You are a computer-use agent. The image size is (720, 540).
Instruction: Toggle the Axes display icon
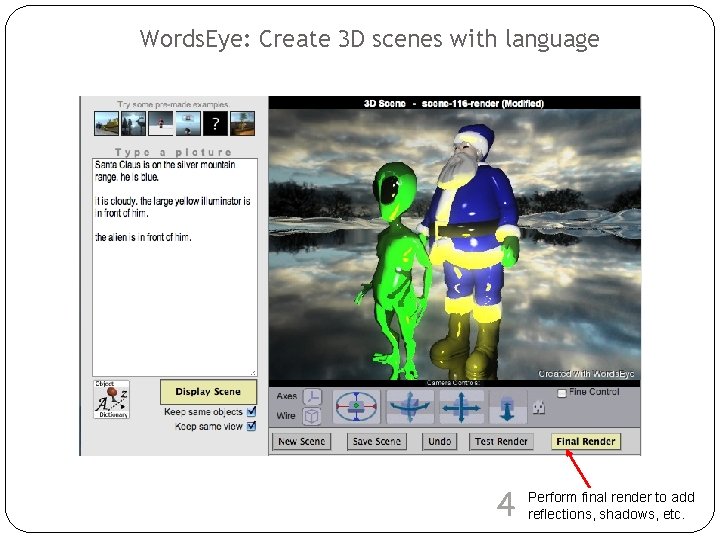pos(313,396)
